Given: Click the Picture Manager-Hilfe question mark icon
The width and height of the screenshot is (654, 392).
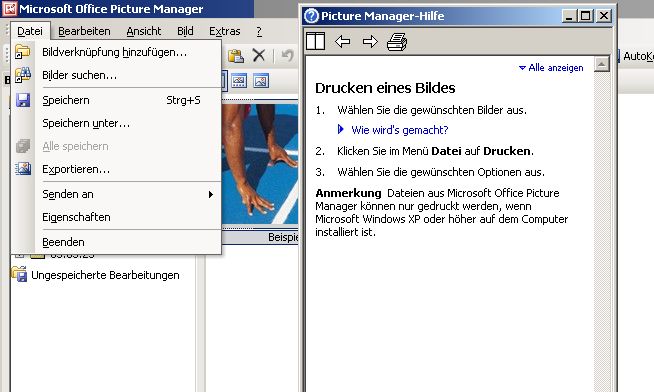Looking at the screenshot, I should point(311,16).
